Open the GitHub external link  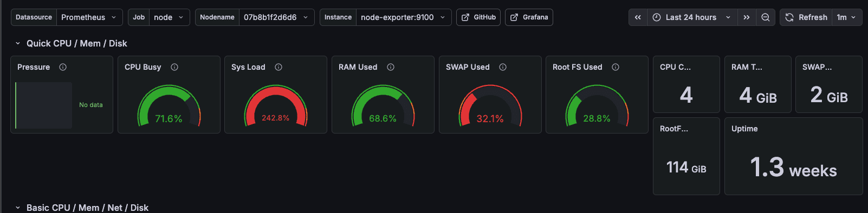pyautogui.click(x=478, y=17)
